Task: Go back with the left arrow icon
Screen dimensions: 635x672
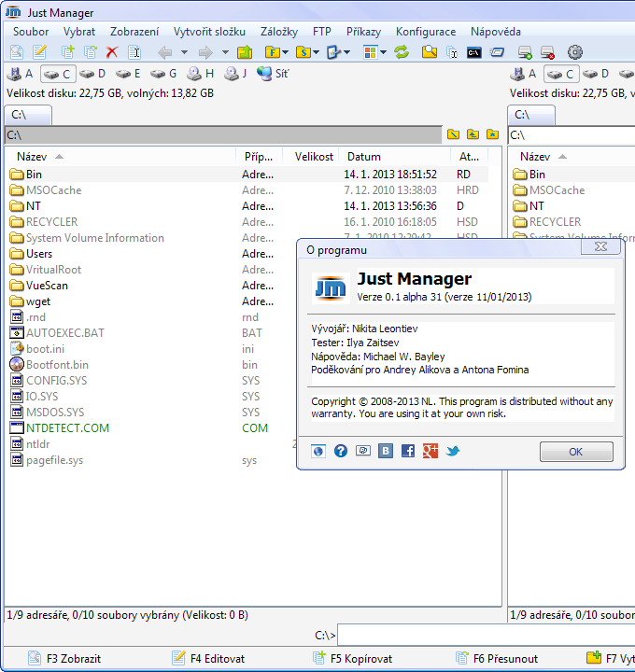Action: (x=165, y=52)
